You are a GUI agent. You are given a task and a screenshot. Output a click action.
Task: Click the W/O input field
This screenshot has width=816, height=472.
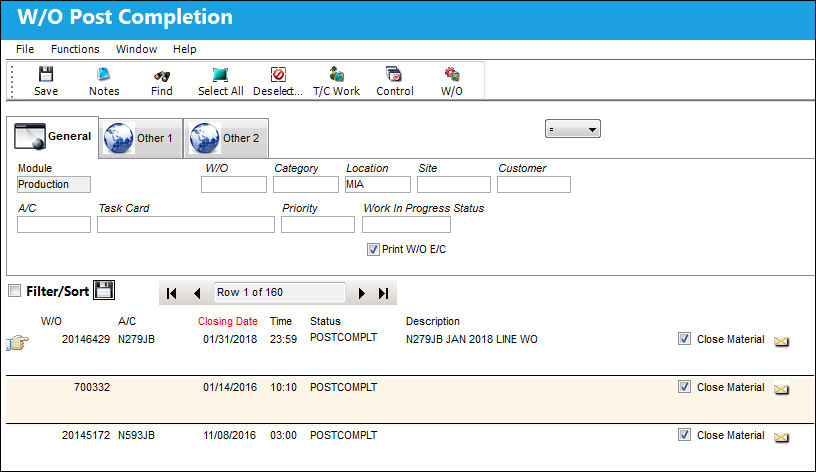[234, 184]
